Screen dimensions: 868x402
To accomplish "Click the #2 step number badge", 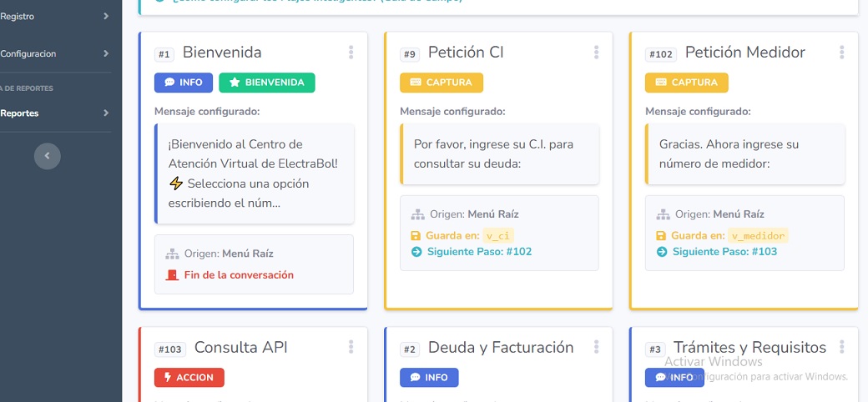I will pyautogui.click(x=410, y=349).
